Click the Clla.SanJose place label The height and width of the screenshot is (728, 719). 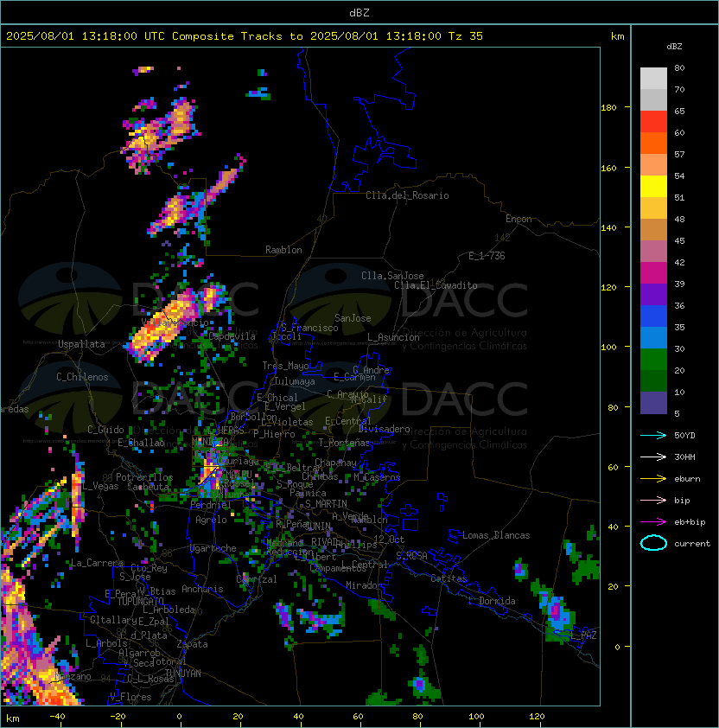click(392, 276)
